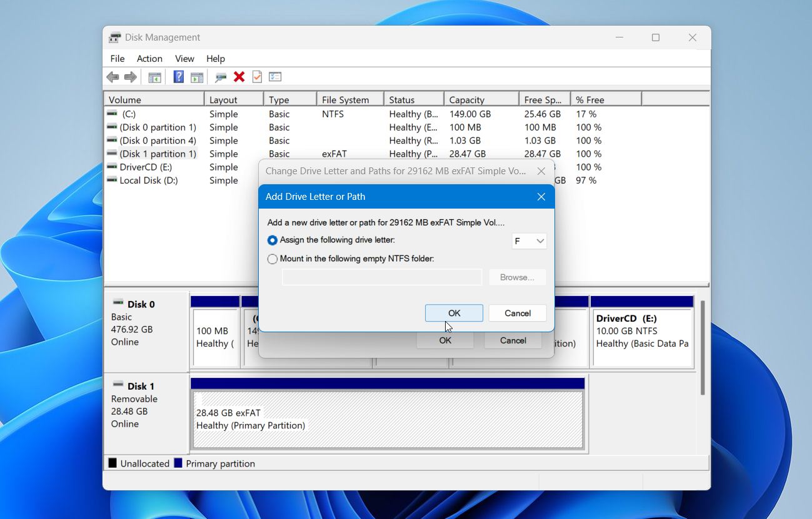Select the DriverCD (E:) 10.00 GB NTFS partition block

point(643,337)
